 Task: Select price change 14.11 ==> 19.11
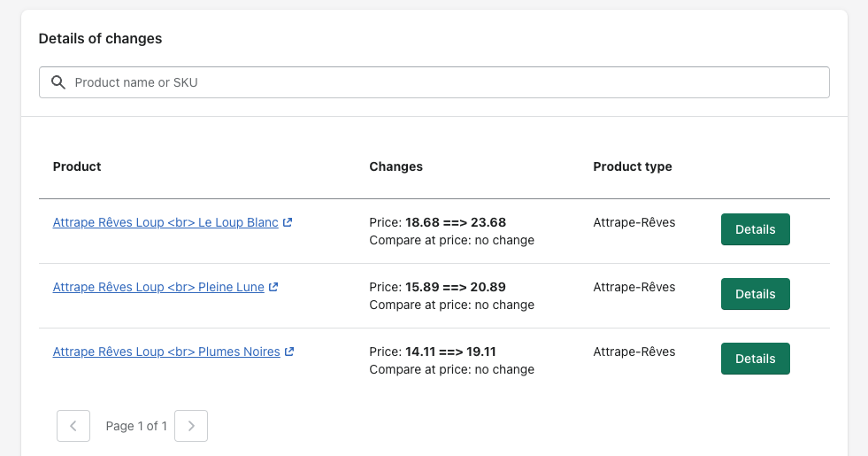coord(450,352)
